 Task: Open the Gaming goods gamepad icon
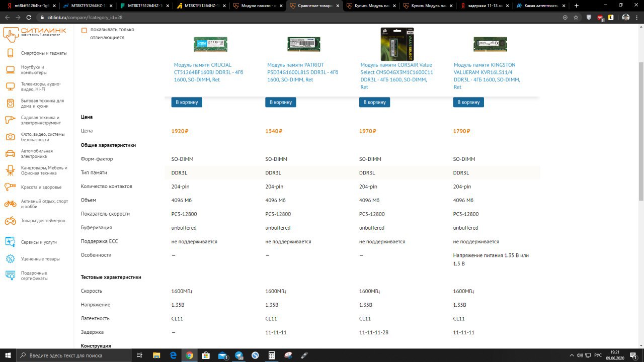coord(10,221)
